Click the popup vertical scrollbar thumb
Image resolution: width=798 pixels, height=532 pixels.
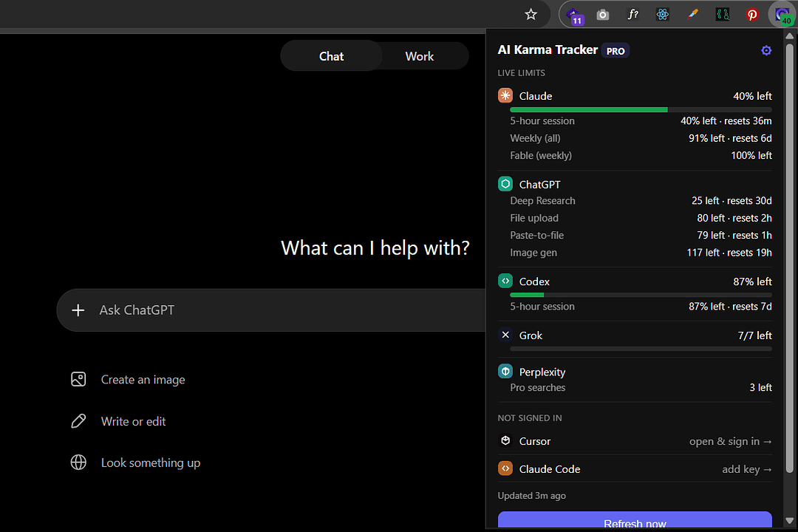[789, 258]
